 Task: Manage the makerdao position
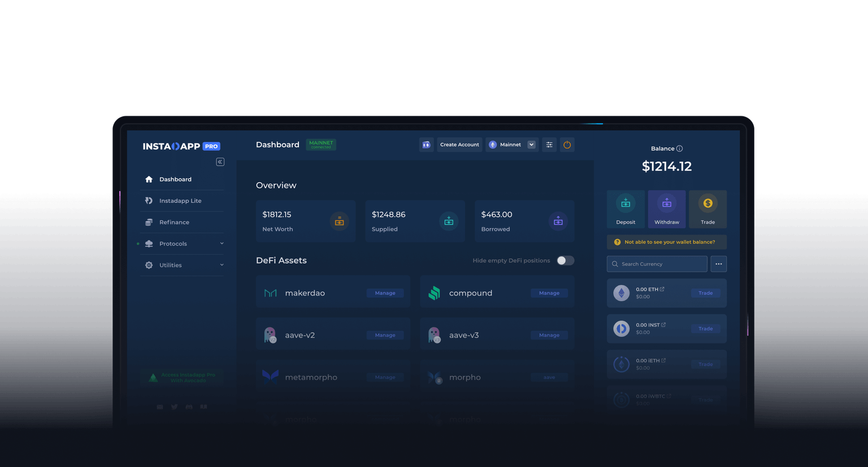coord(385,293)
